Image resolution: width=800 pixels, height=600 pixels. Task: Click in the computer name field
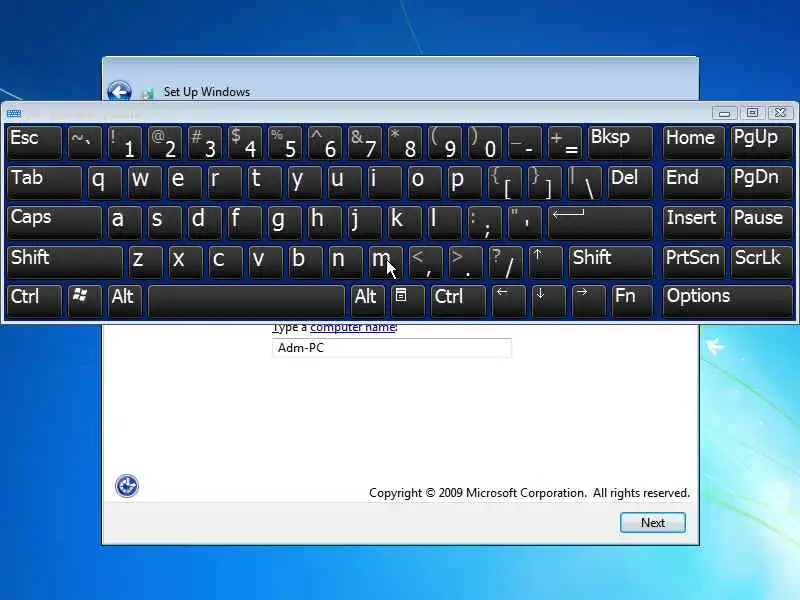391,348
